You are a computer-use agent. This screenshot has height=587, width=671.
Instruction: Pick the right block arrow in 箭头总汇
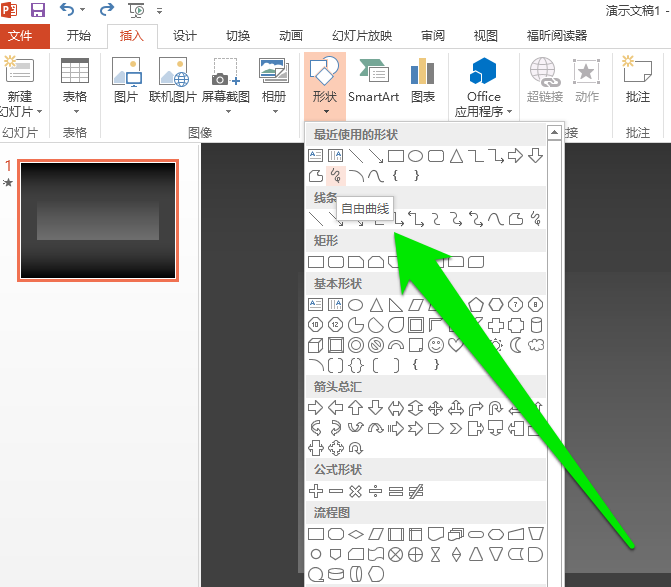315,408
